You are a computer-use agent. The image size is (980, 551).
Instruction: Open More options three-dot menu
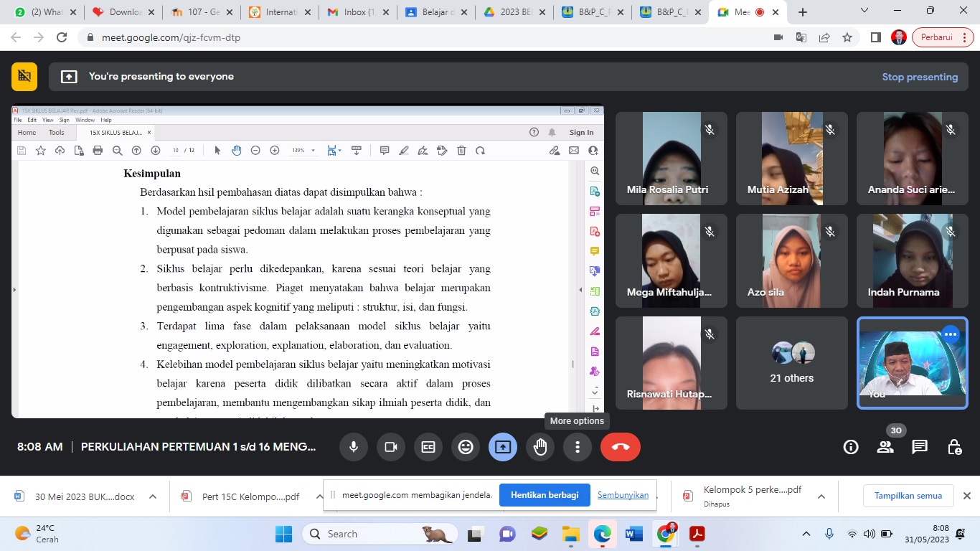pos(578,447)
